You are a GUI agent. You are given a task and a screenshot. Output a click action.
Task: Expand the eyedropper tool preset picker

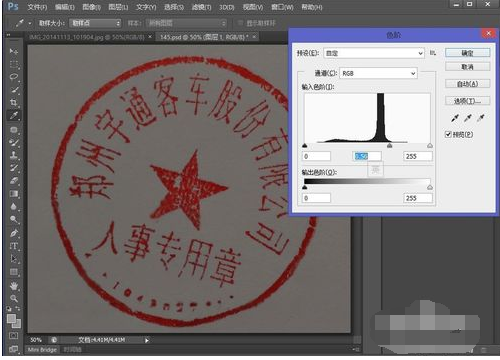(x=30, y=23)
